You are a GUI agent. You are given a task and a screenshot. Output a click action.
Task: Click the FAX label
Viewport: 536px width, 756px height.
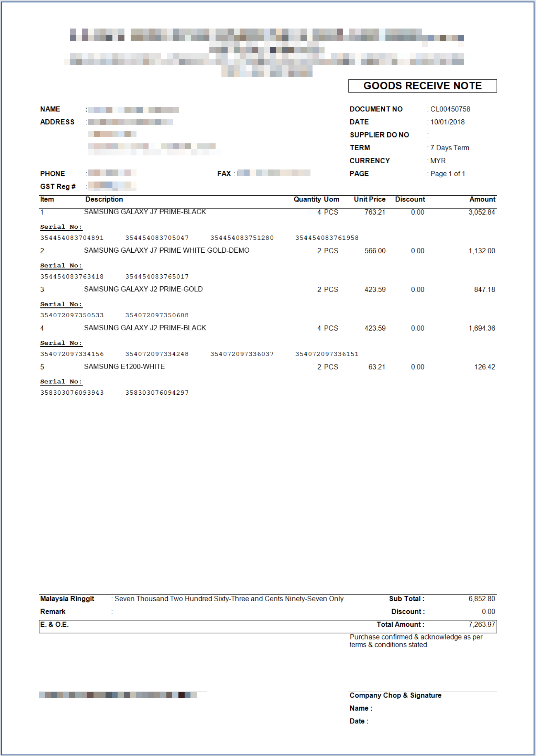[x=224, y=174]
